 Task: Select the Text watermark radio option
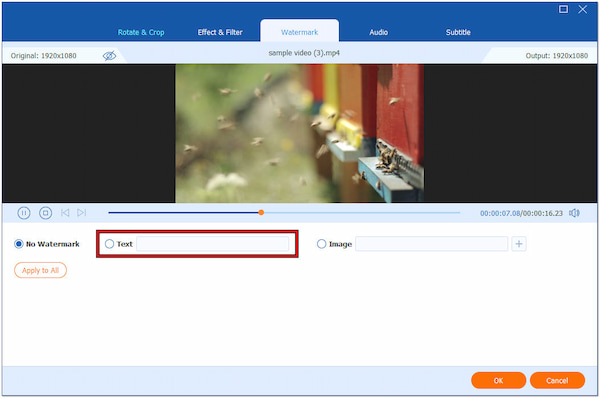click(109, 244)
